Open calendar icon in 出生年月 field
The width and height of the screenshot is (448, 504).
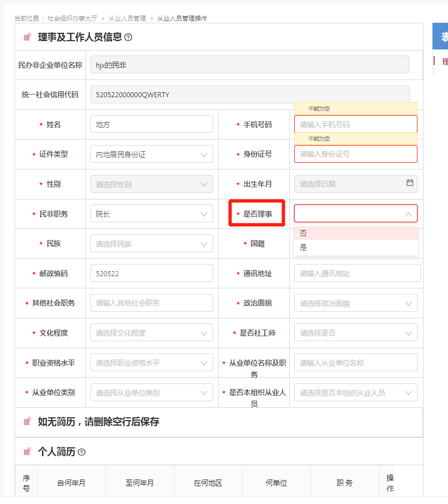point(410,183)
